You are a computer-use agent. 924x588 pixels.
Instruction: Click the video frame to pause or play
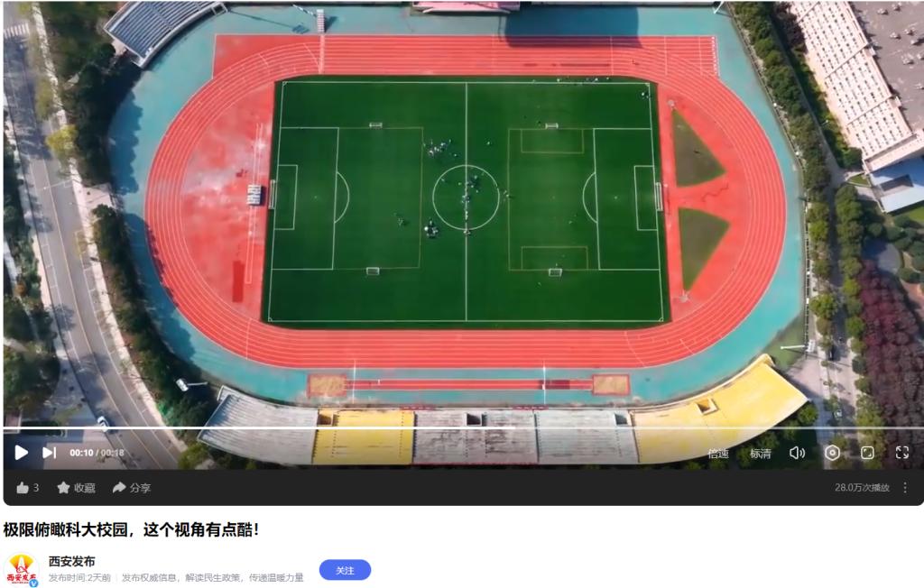463,212
